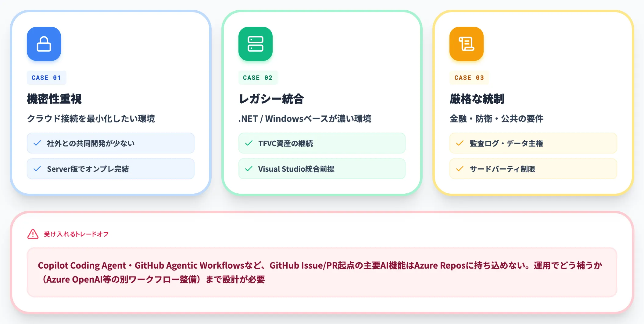
Task: Click the subtitle クラウド接続を最小化したい環境
Action: pyautogui.click(x=91, y=118)
